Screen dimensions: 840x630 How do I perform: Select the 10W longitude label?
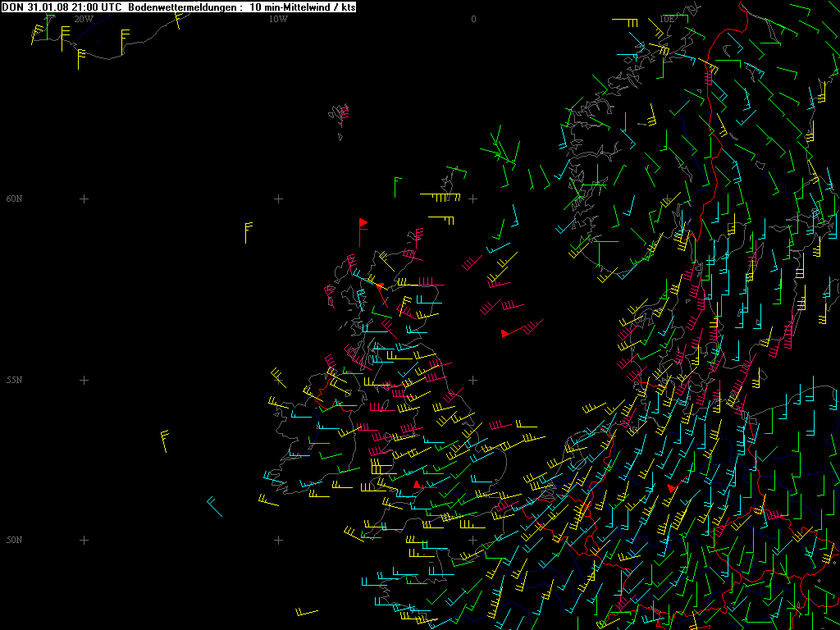[278, 18]
